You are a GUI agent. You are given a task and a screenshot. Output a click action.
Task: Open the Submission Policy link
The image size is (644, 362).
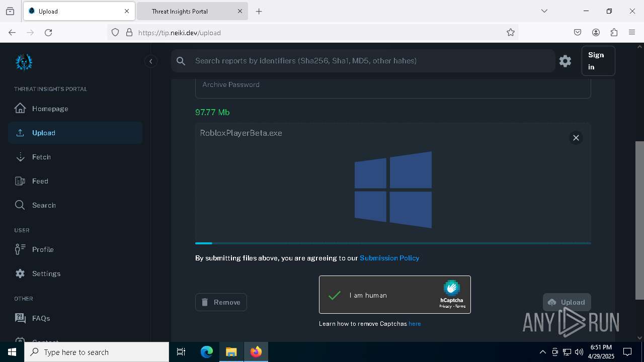coord(389,258)
